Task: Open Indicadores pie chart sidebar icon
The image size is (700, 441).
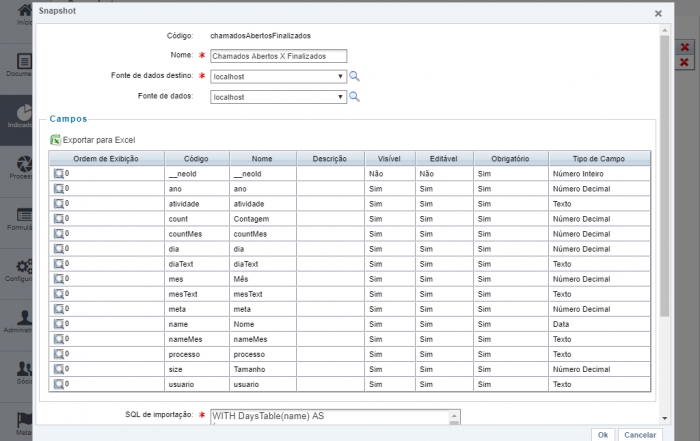Action: click(x=24, y=112)
